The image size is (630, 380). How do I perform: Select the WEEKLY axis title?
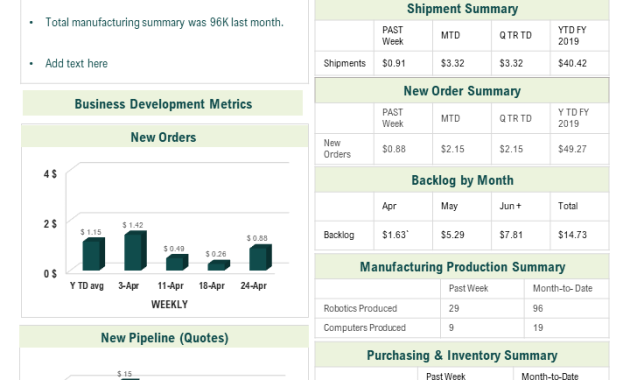[170, 304]
